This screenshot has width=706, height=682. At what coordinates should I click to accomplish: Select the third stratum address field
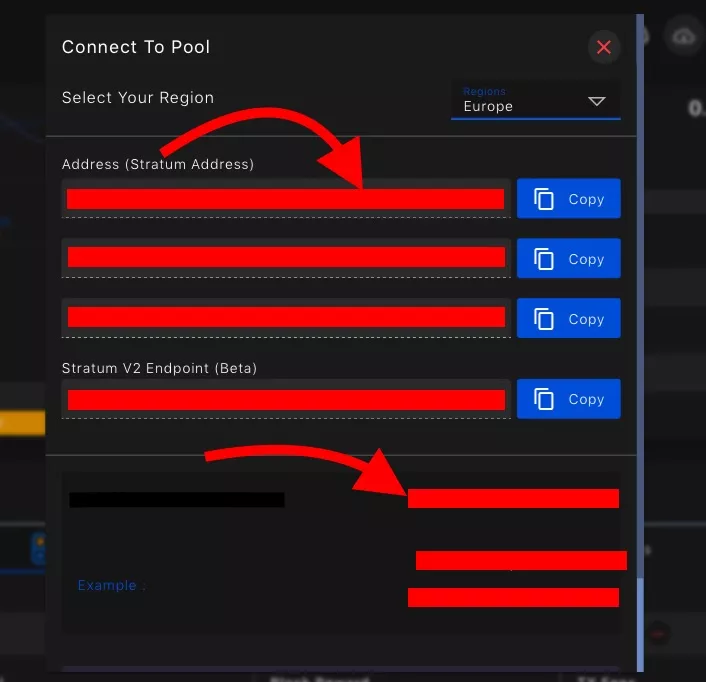tap(285, 317)
